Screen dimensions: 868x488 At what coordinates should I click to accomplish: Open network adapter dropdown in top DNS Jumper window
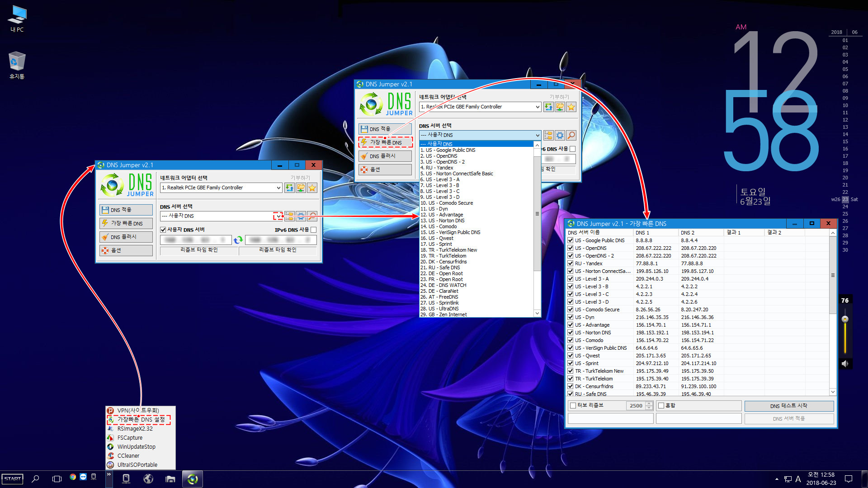[538, 107]
